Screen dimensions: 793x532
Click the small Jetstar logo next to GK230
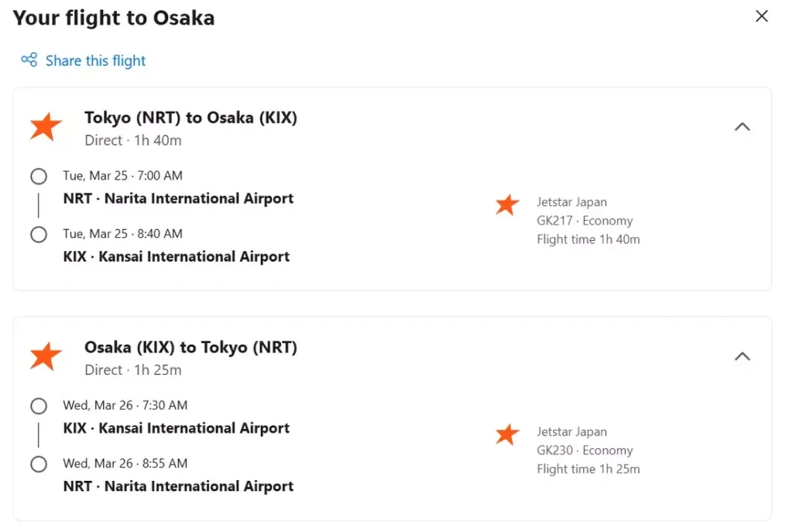pyautogui.click(x=507, y=434)
